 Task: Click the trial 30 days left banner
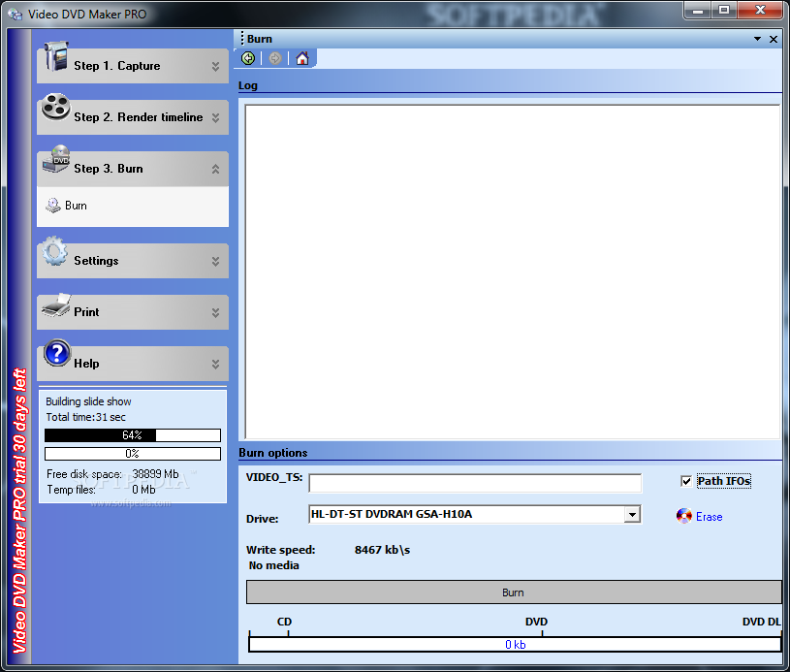coord(19,511)
